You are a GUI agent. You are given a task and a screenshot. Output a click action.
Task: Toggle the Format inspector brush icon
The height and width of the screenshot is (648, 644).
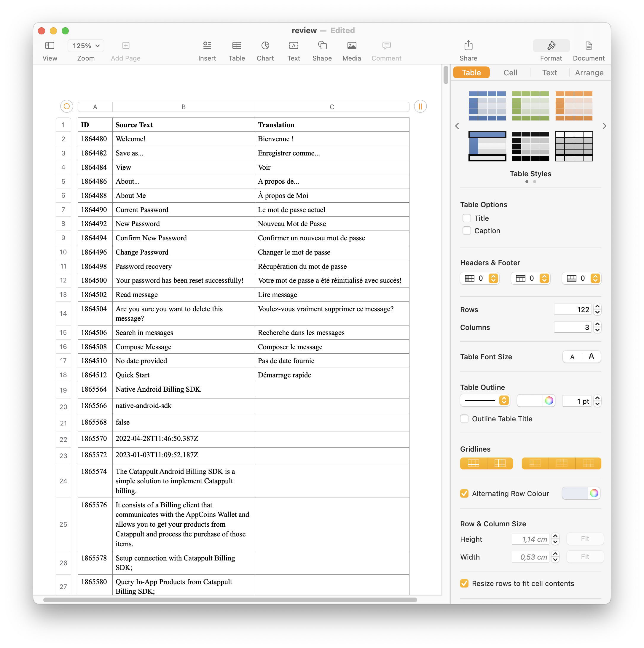(551, 46)
